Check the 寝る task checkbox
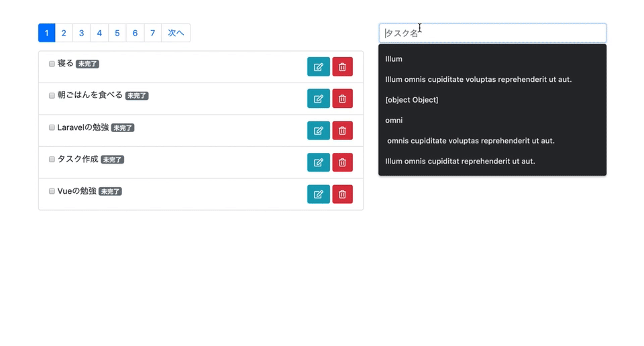644x346 pixels. click(x=52, y=64)
